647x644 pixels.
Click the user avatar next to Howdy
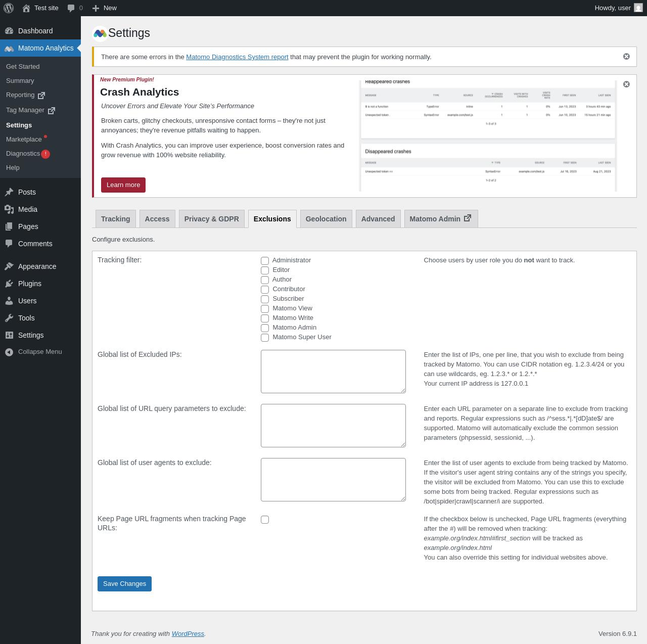click(638, 8)
